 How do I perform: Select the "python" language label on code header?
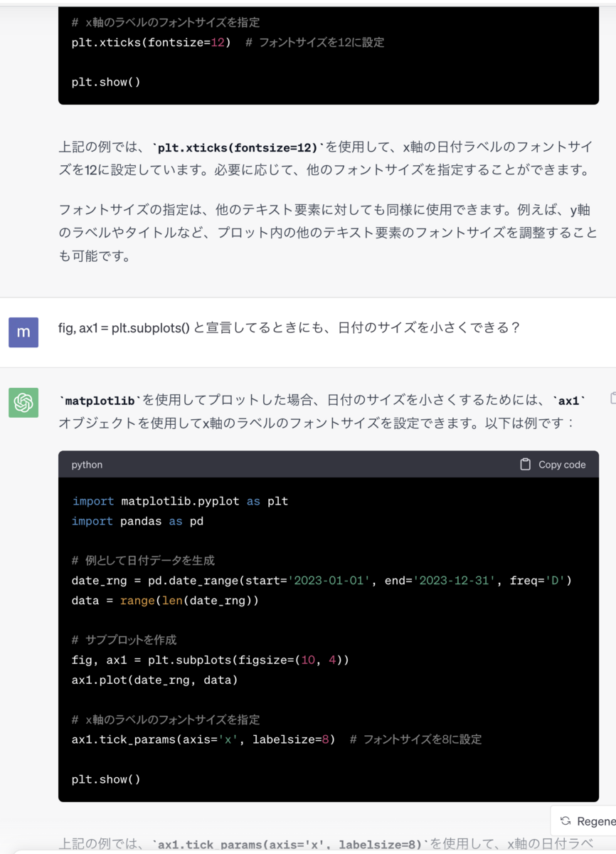tap(85, 464)
